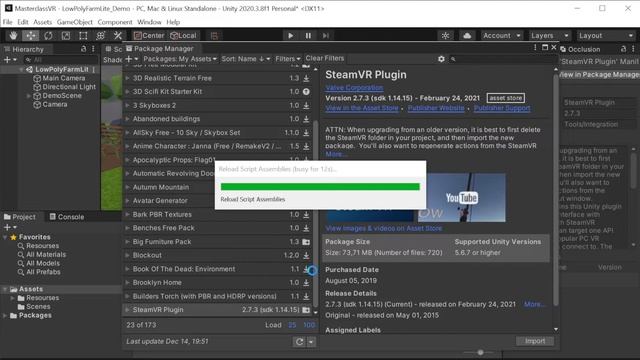This screenshot has height=360, width=640.
Task: Adjust the bottom zoom slider handle
Action: (480, 352)
